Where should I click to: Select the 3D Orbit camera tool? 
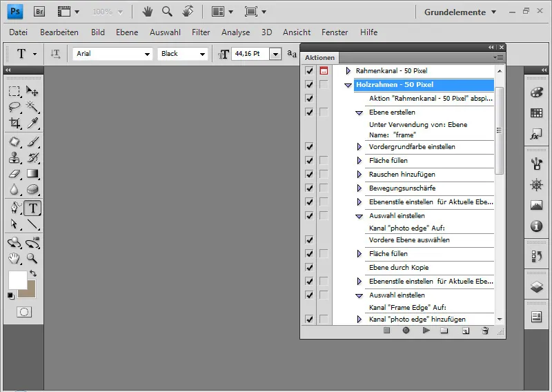tap(32, 243)
